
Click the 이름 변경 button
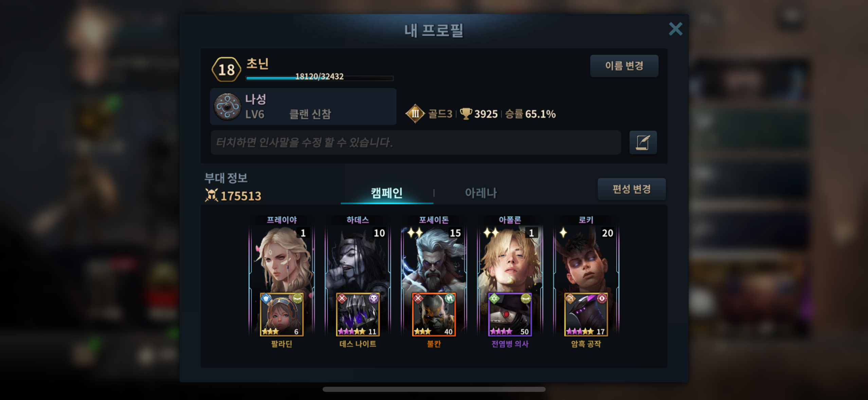click(x=624, y=66)
